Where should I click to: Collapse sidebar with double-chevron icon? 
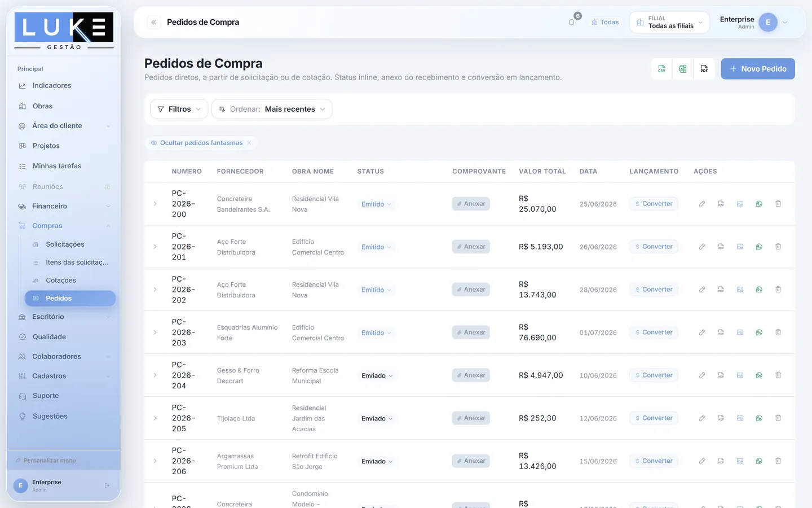(x=153, y=22)
